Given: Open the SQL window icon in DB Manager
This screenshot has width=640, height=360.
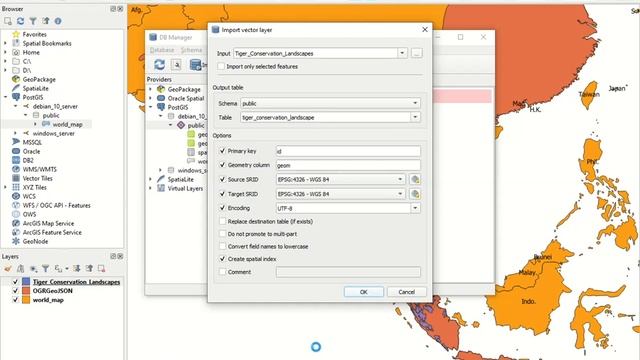Looking at the screenshot, I should [176, 64].
